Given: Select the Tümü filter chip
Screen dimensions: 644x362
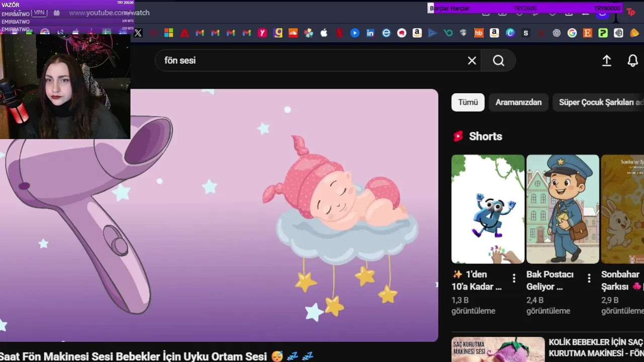Looking at the screenshot, I should (468, 102).
